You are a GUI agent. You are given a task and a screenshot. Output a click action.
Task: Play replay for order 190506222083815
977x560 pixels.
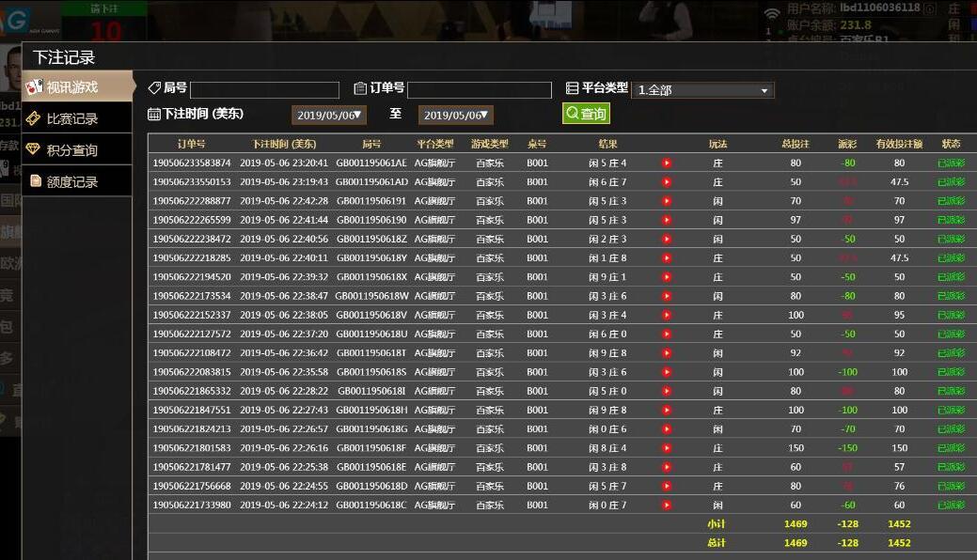click(667, 372)
